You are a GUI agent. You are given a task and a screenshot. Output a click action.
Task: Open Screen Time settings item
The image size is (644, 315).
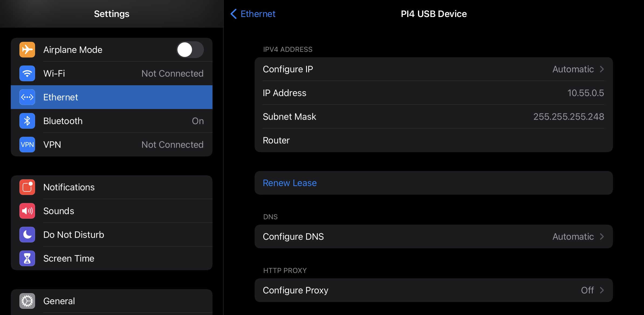coord(112,259)
